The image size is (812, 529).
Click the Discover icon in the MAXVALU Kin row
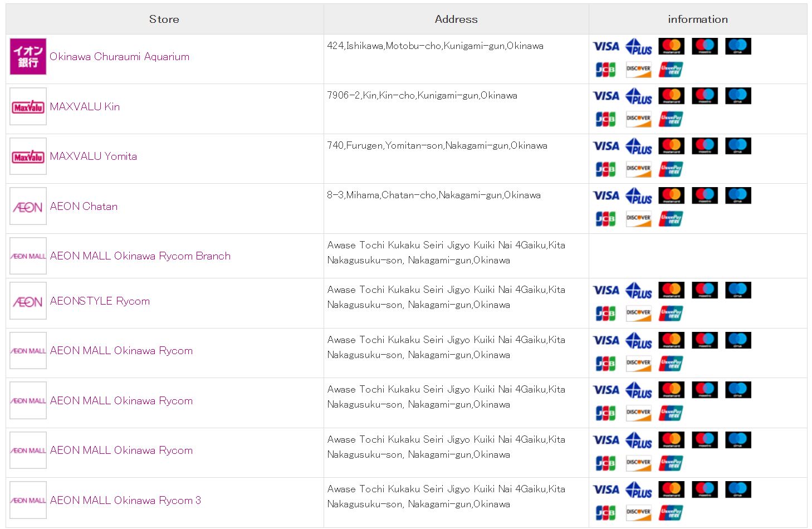click(x=638, y=119)
